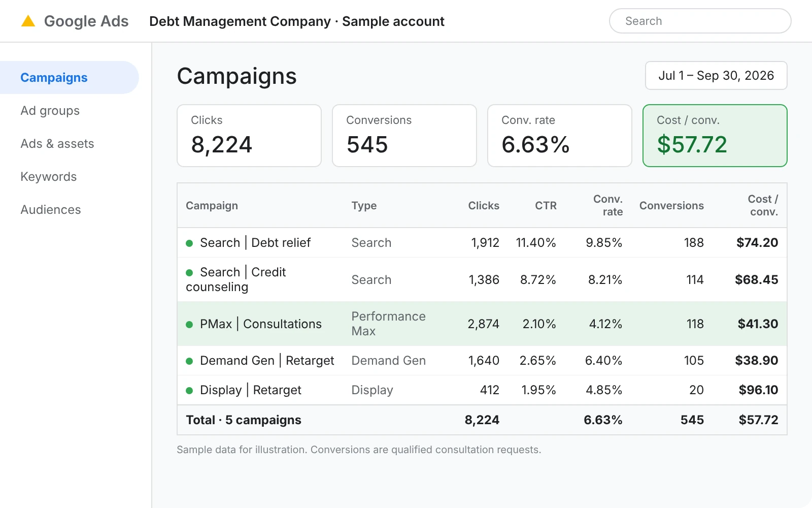The width and height of the screenshot is (812, 508).
Task: Open the Search | Credit counseling campaign
Action: pos(236,279)
